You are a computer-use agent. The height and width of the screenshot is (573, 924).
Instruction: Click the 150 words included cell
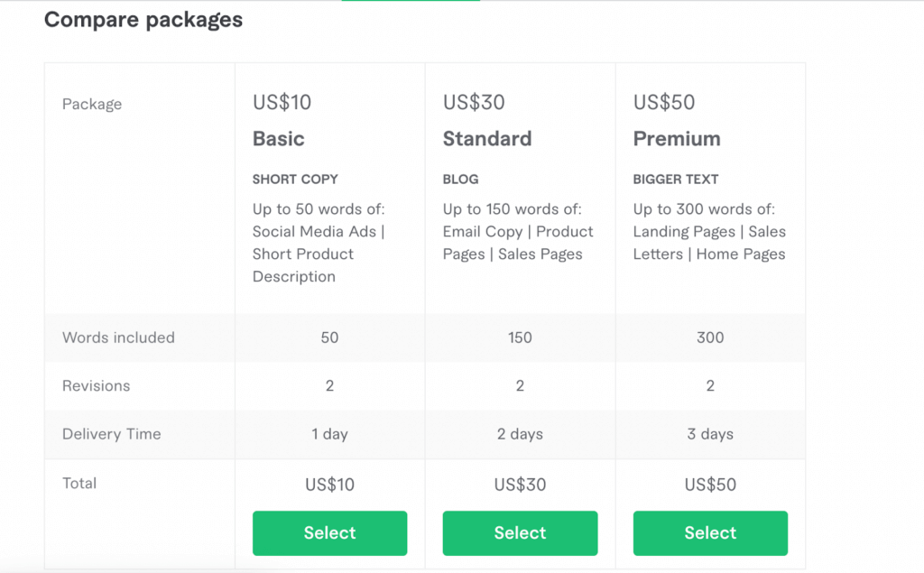(x=520, y=337)
